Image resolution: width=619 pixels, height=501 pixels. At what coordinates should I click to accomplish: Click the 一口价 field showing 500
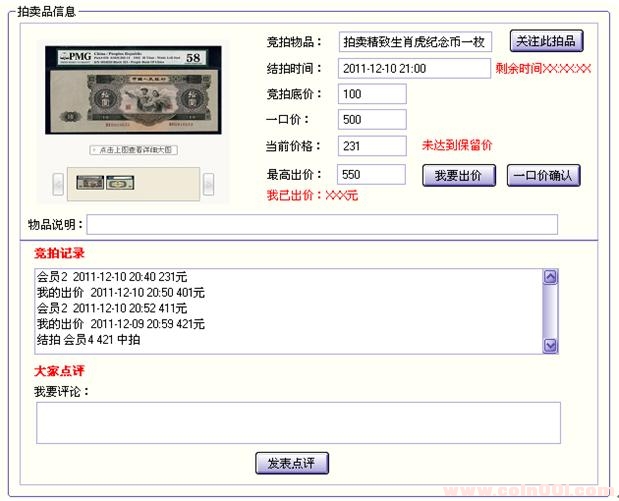pyautogui.click(x=372, y=120)
